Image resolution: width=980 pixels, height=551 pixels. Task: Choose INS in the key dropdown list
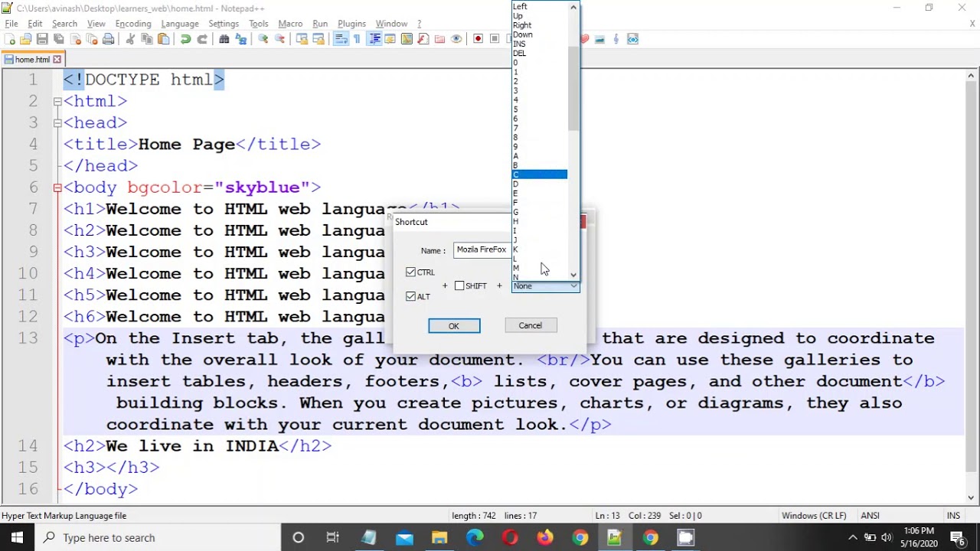click(540, 44)
